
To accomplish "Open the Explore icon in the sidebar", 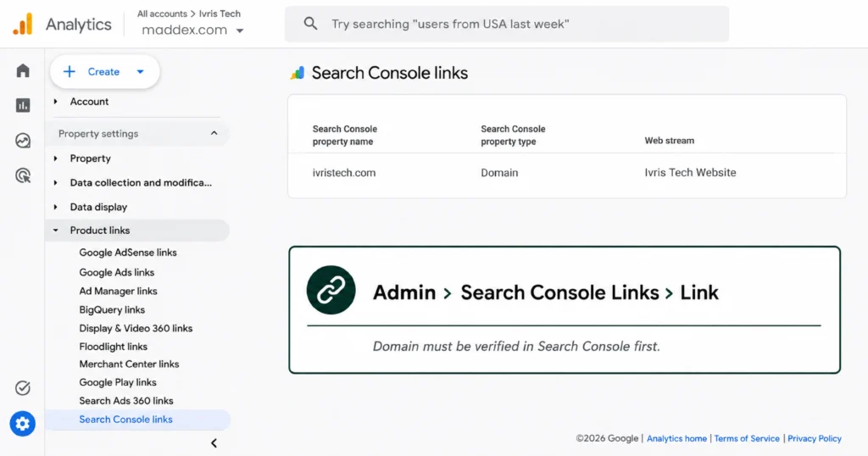I will (x=23, y=141).
